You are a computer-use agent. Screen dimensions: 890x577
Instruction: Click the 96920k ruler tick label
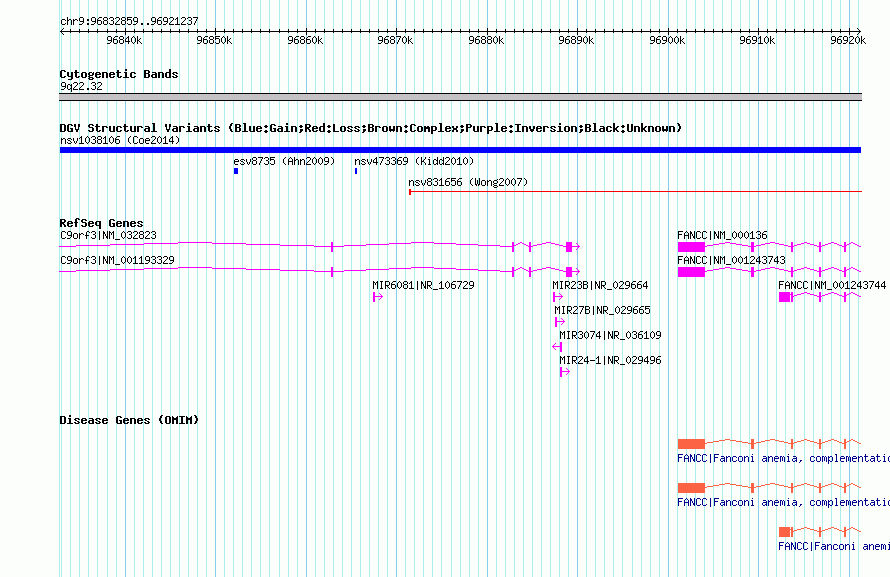848,40
